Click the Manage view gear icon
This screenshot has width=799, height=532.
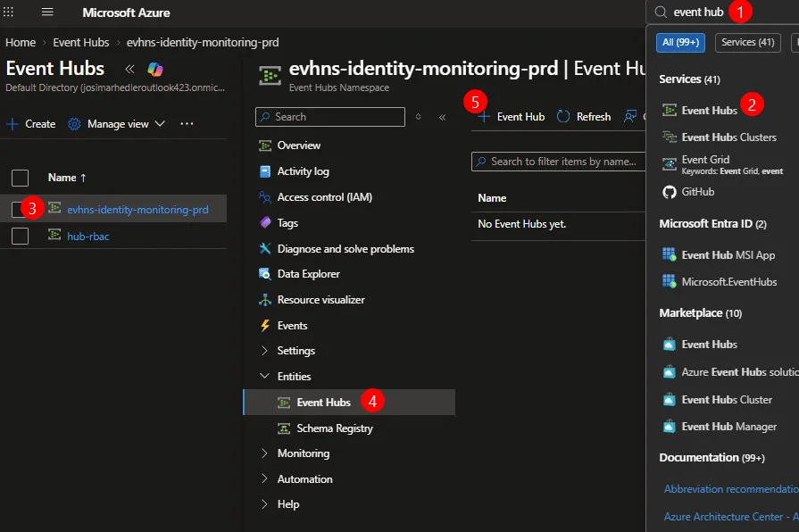pyautogui.click(x=74, y=124)
